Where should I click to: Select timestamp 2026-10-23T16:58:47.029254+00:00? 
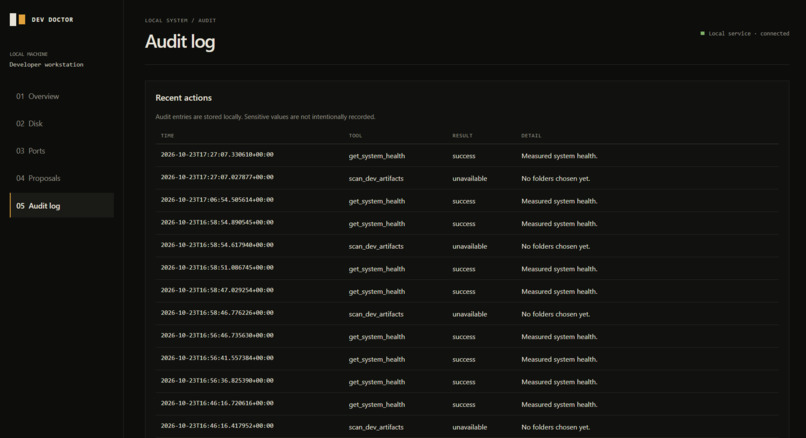(217, 290)
